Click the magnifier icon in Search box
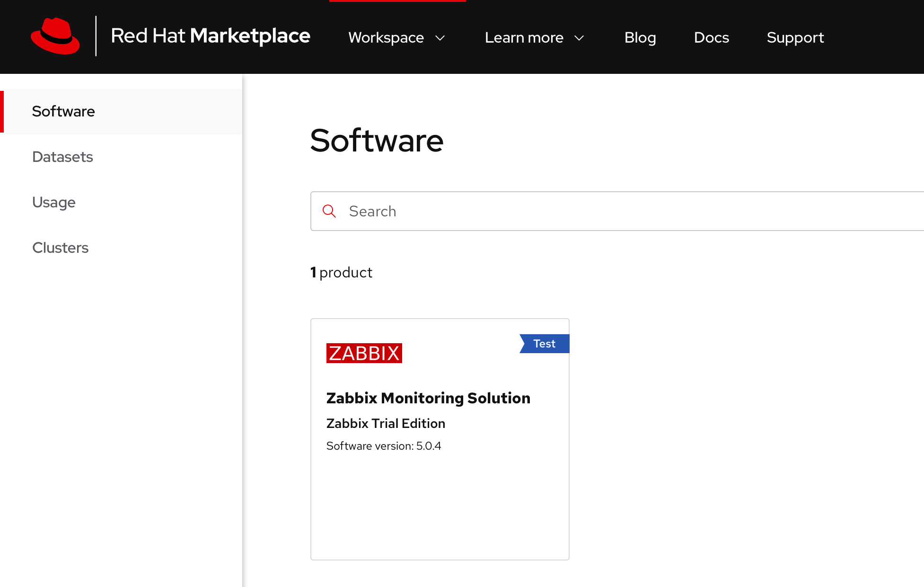 tap(329, 211)
